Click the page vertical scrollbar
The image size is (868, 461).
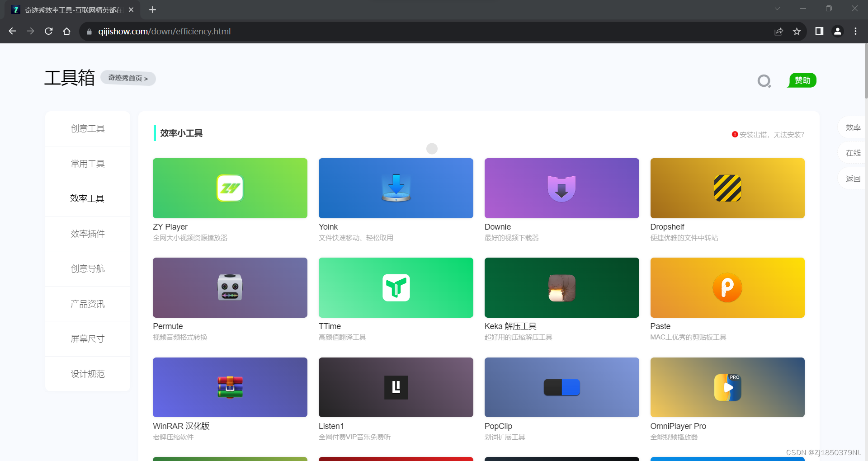click(866, 71)
